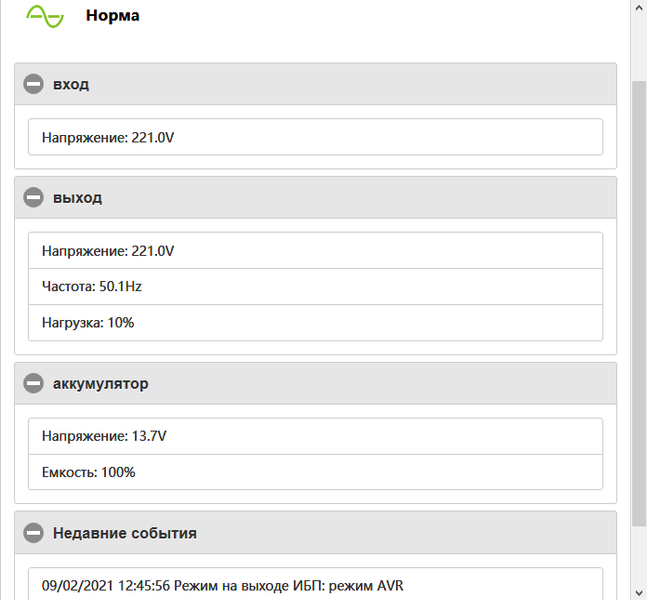Click the minus icon beside вход
The width and height of the screenshot is (647, 600).
tap(33, 84)
